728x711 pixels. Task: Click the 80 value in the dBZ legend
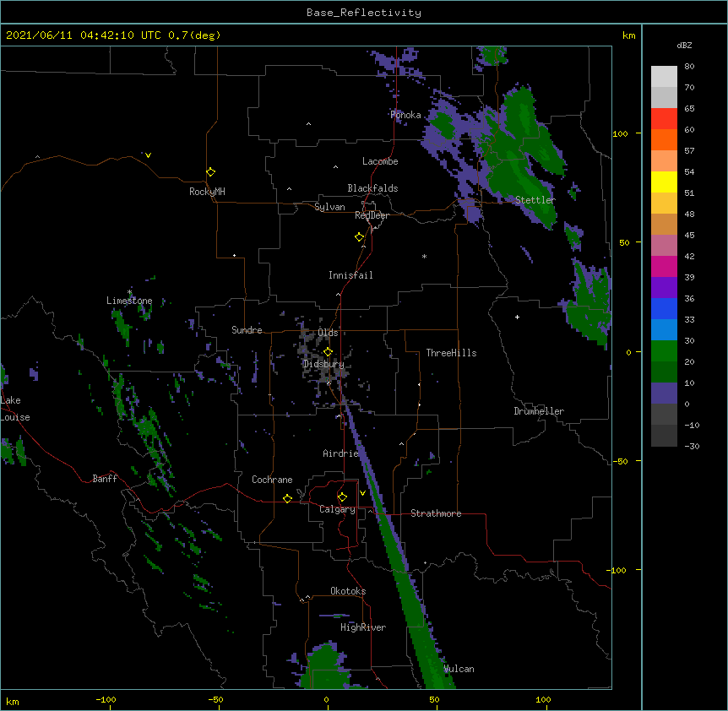click(x=689, y=67)
